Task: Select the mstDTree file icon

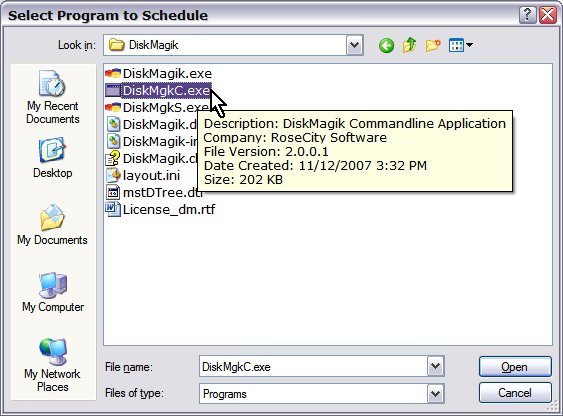Action: point(113,192)
